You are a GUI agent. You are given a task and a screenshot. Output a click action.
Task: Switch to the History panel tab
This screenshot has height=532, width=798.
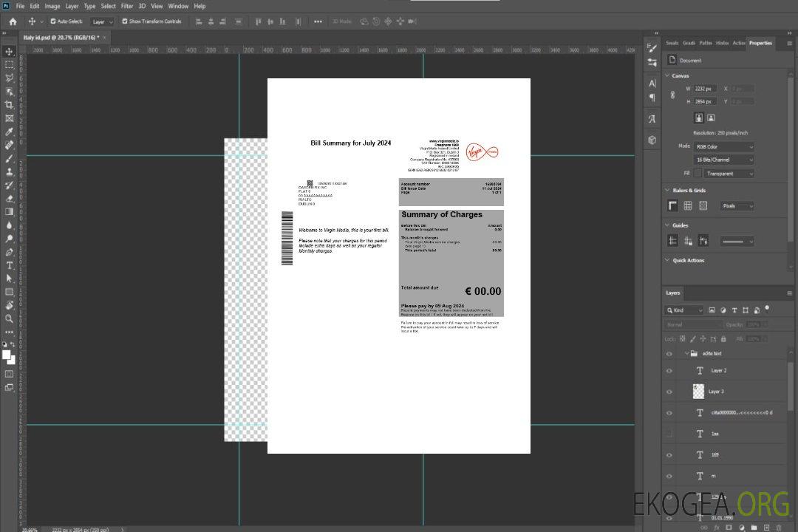click(722, 43)
